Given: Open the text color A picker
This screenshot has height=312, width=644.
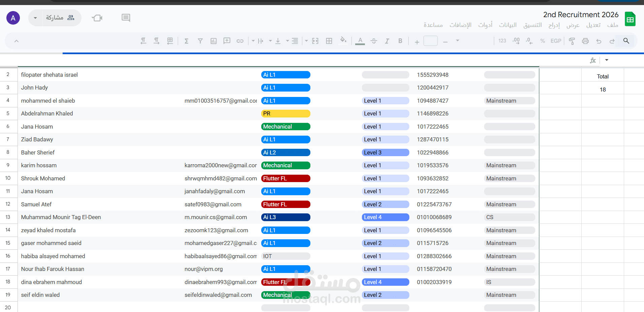Looking at the screenshot, I should pos(360,41).
